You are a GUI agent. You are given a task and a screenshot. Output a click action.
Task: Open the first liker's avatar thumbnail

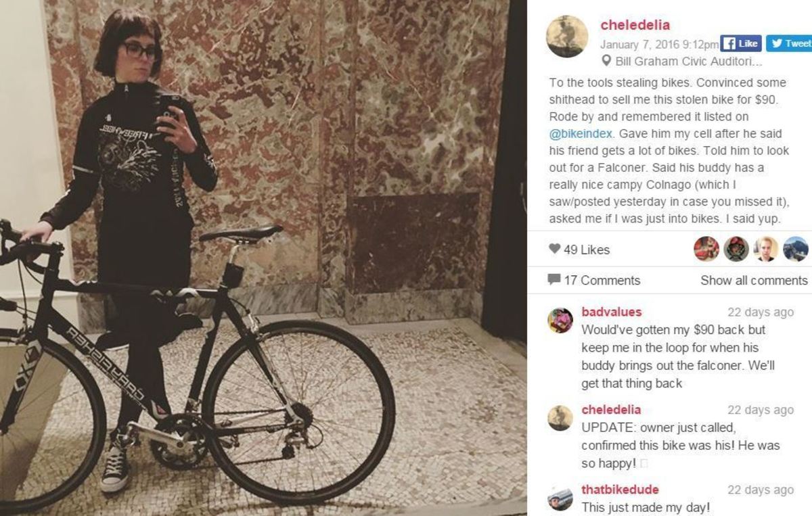(x=706, y=249)
